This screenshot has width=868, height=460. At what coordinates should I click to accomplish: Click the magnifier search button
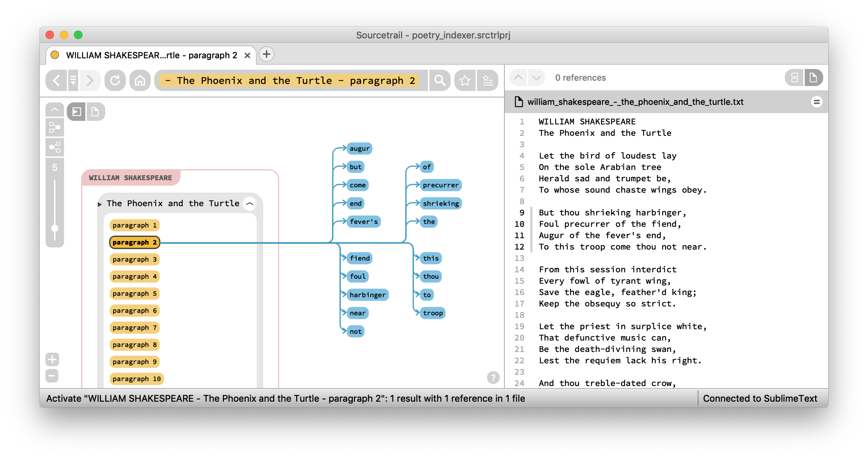(440, 80)
